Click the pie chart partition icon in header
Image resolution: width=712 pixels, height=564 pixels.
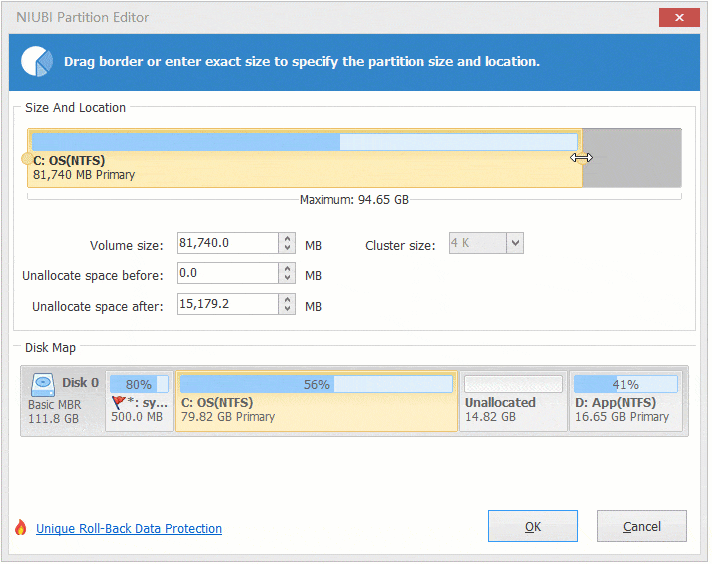(x=37, y=62)
